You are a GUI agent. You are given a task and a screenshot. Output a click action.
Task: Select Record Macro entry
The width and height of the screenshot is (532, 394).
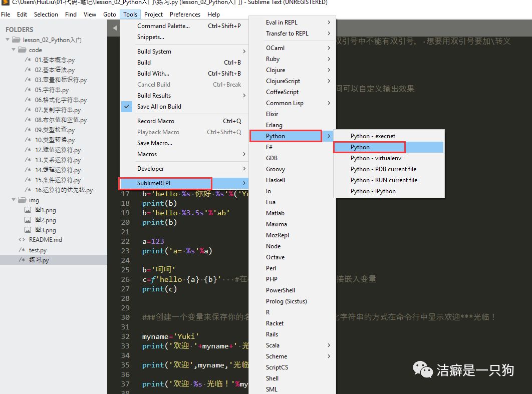pyautogui.click(x=184, y=121)
